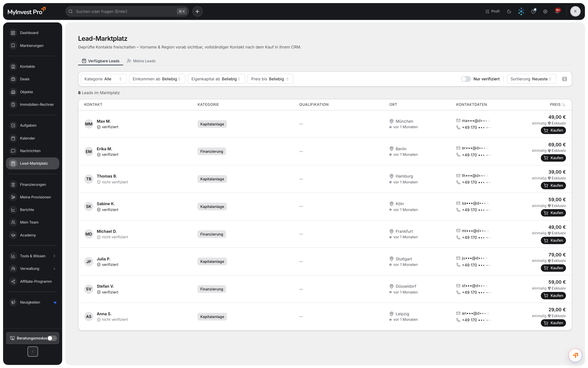The image size is (588, 368).
Task: Open notifications bell with 9+ badge
Action: tap(557, 11)
